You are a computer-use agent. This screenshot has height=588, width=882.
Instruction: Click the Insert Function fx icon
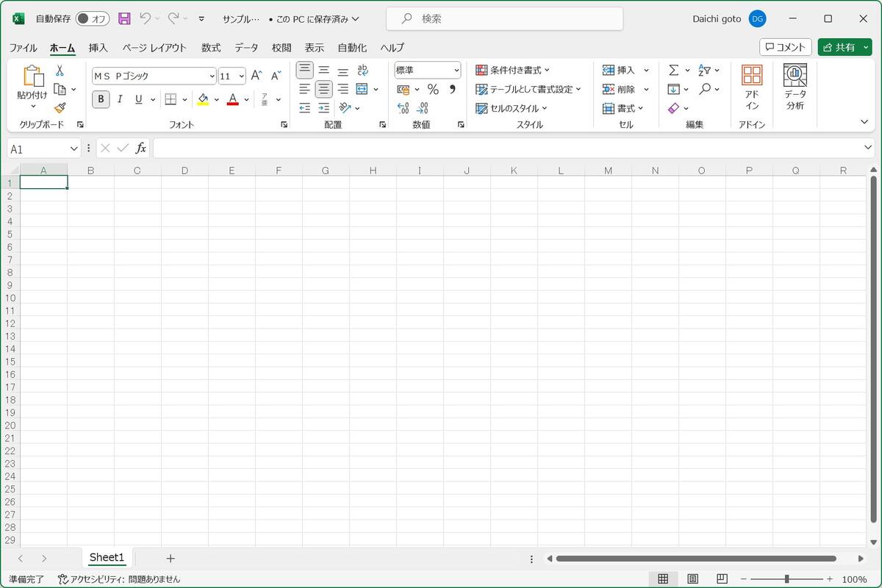click(140, 148)
